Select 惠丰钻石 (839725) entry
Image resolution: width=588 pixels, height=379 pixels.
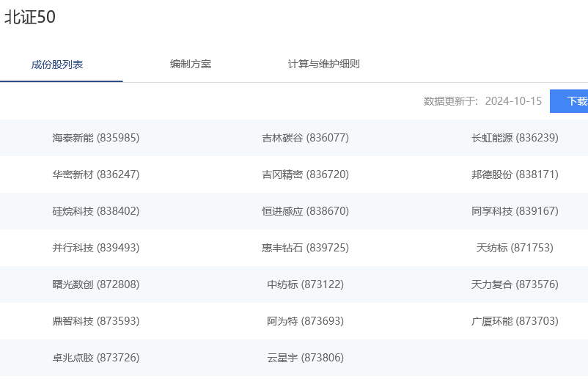[x=305, y=248]
